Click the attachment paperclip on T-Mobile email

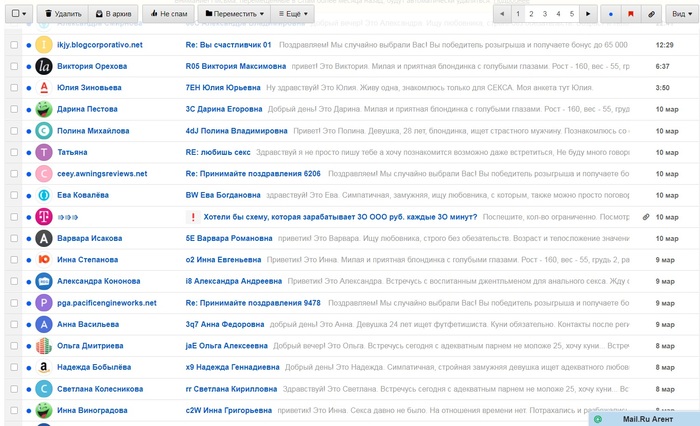click(645, 217)
